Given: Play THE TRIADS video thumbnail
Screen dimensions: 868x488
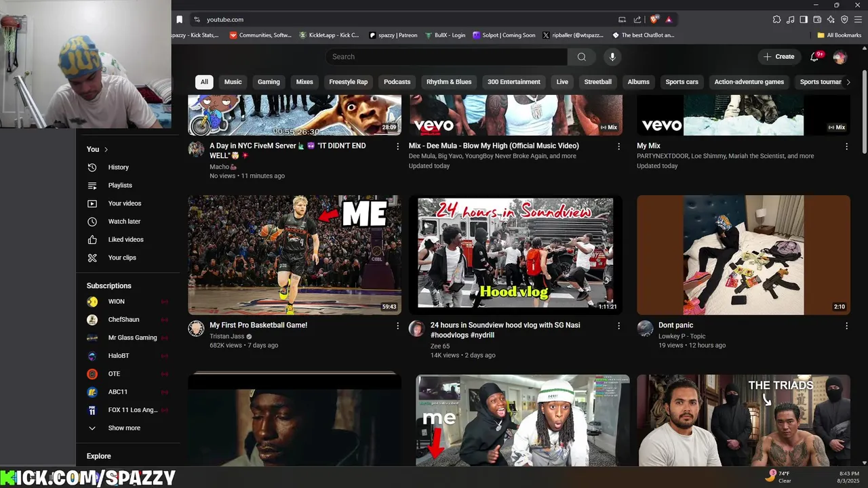Looking at the screenshot, I should tap(743, 420).
